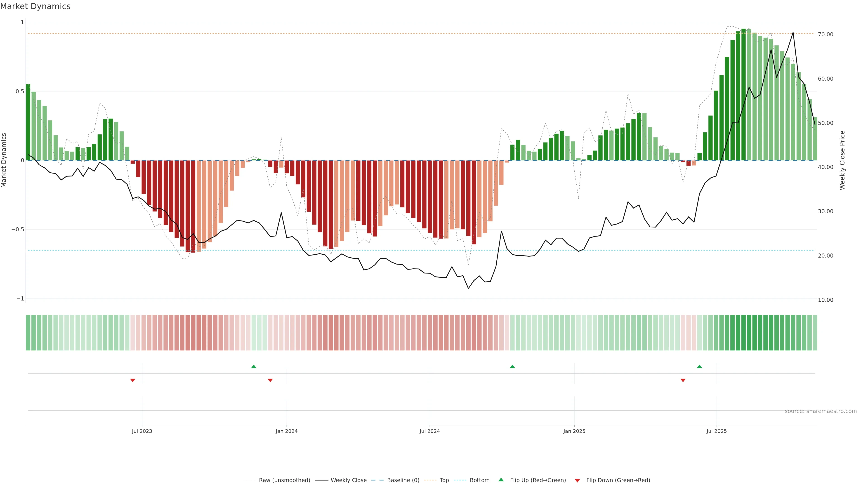The width and height of the screenshot is (868, 488).
Task: Toggle the Weekly Close legend series
Action: coord(348,480)
